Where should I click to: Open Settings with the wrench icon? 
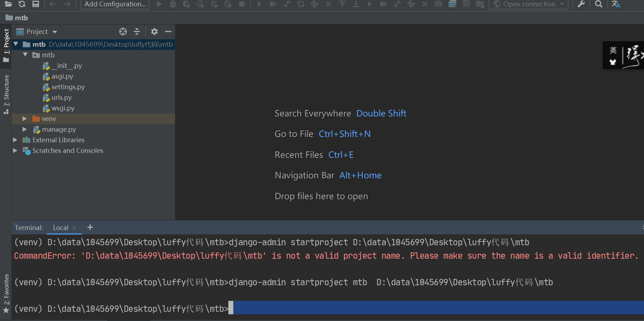coord(581,4)
